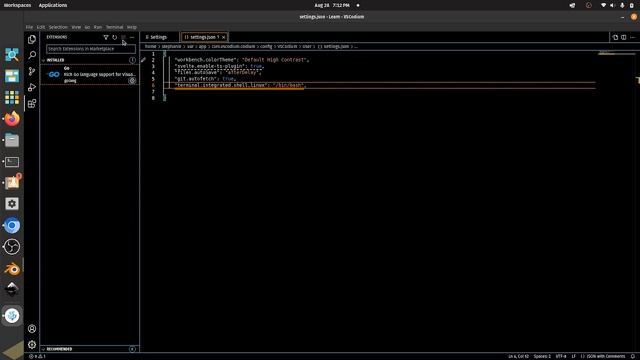640x360 pixels.
Task: Filter extensions with the funnel icon
Action: [106, 37]
